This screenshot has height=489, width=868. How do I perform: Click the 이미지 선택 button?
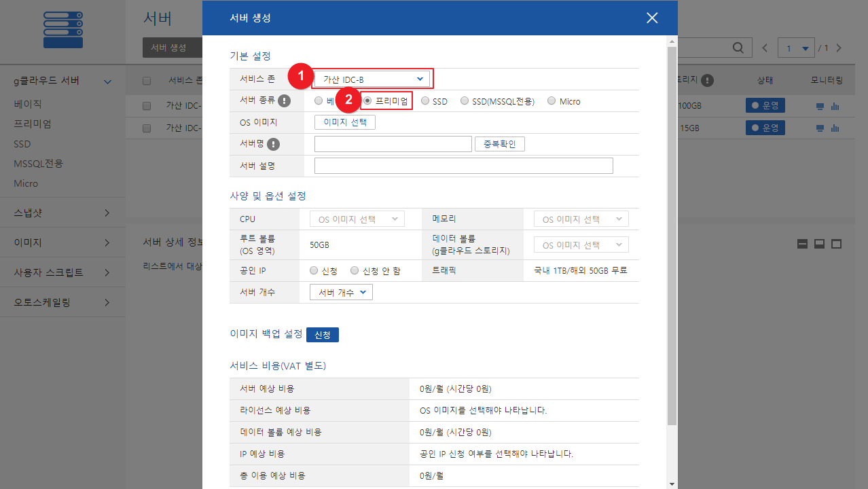(345, 122)
